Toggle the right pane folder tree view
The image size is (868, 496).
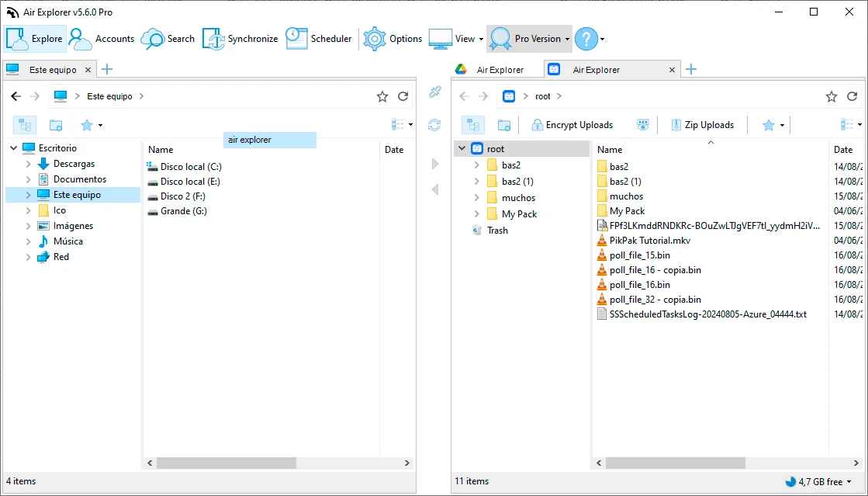tap(473, 125)
